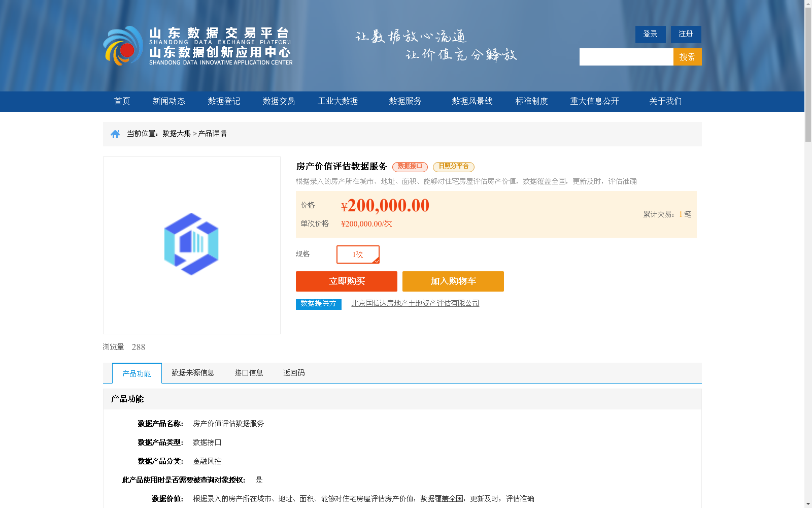Open the 关于我们 navigation item
The image size is (812, 508).
[666, 101]
